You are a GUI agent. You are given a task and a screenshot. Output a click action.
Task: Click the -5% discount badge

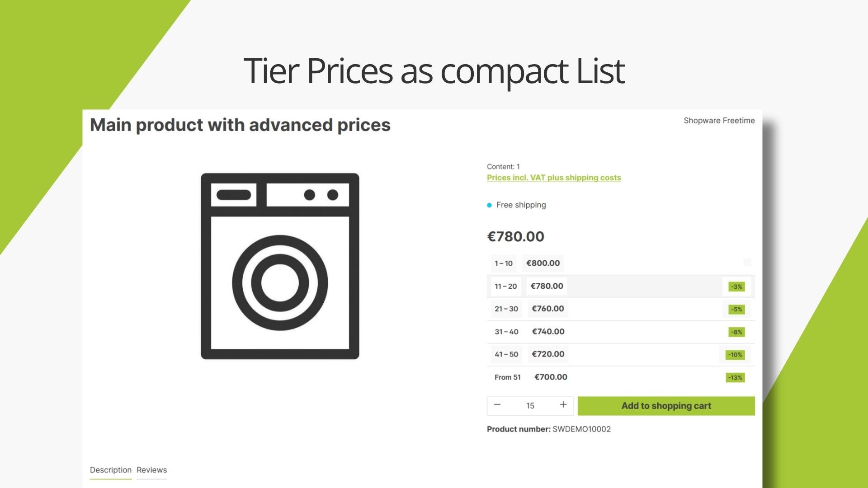click(736, 310)
